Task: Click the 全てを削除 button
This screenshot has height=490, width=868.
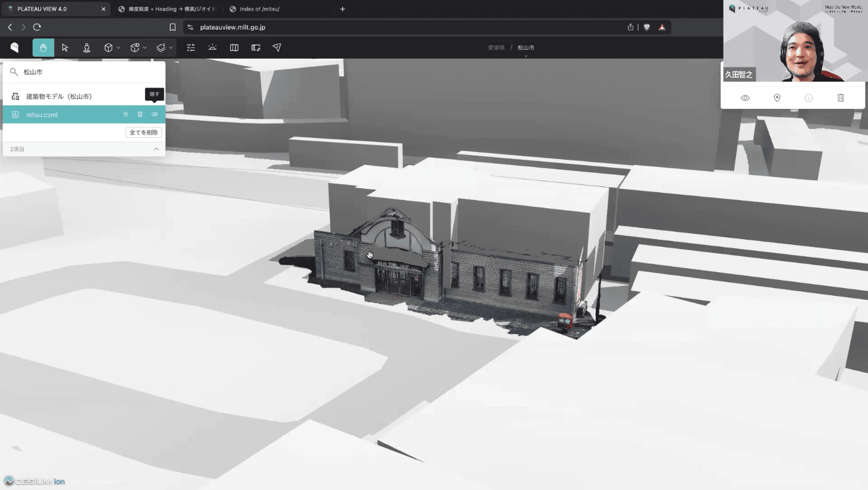Action: tap(143, 133)
